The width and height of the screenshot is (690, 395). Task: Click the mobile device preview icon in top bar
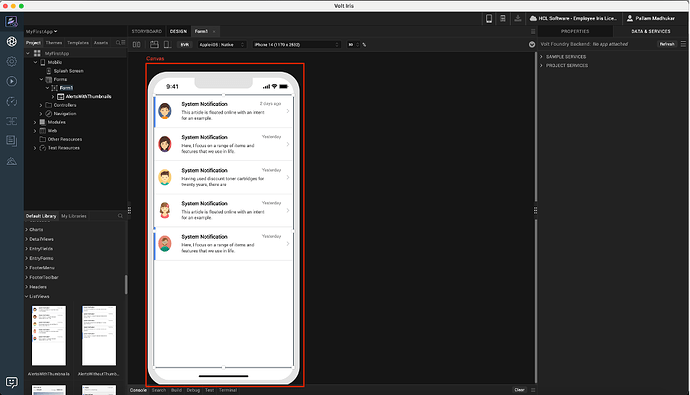[488, 18]
